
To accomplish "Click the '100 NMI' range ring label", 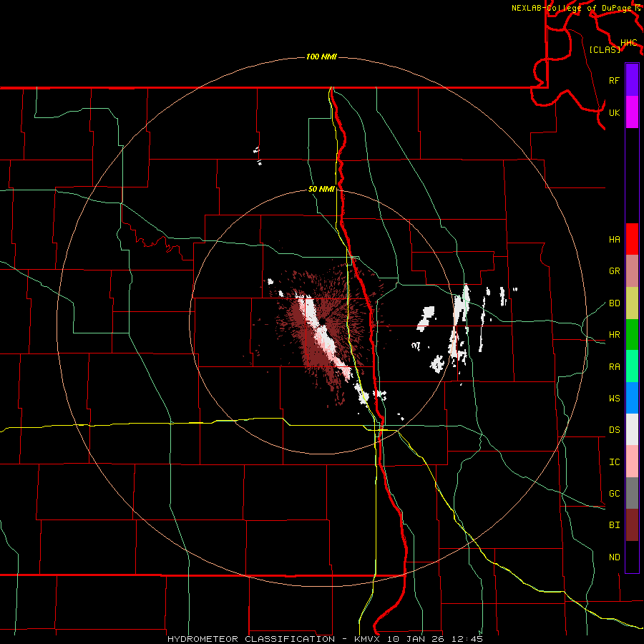I will click(x=321, y=57).
